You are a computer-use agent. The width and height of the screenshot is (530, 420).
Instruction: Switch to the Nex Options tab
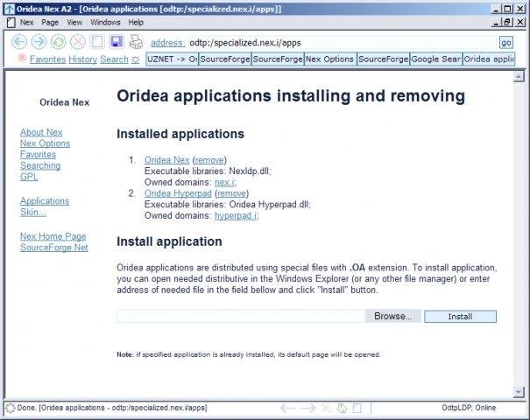tap(330, 59)
